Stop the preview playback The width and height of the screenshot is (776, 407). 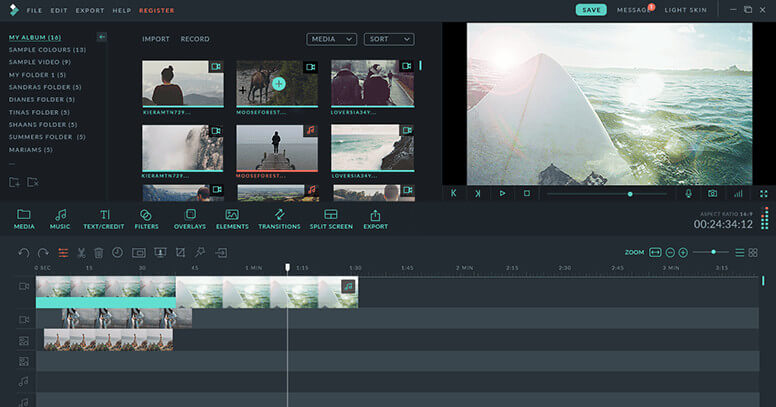527,193
